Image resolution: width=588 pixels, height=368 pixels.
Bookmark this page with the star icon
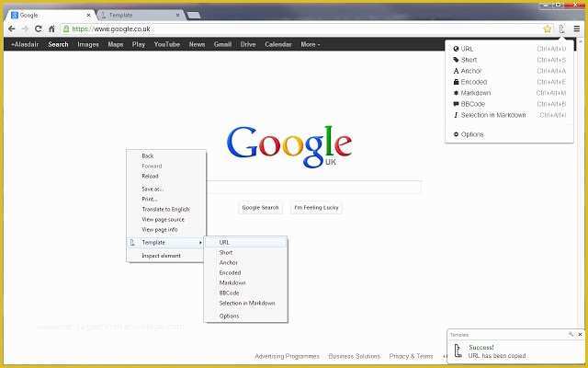[548, 29]
